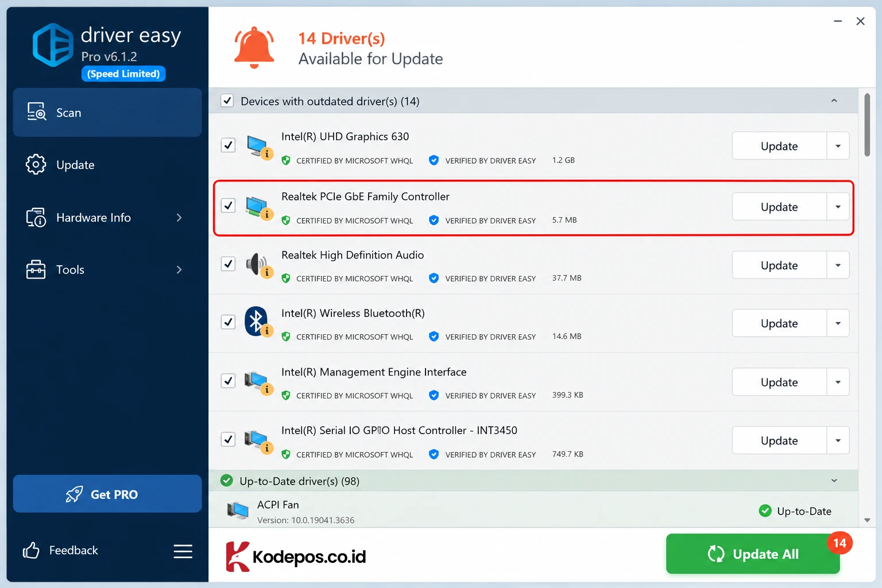
Task: Update the Intel Management Engine Interface driver
Action: (x=779, y=382)
